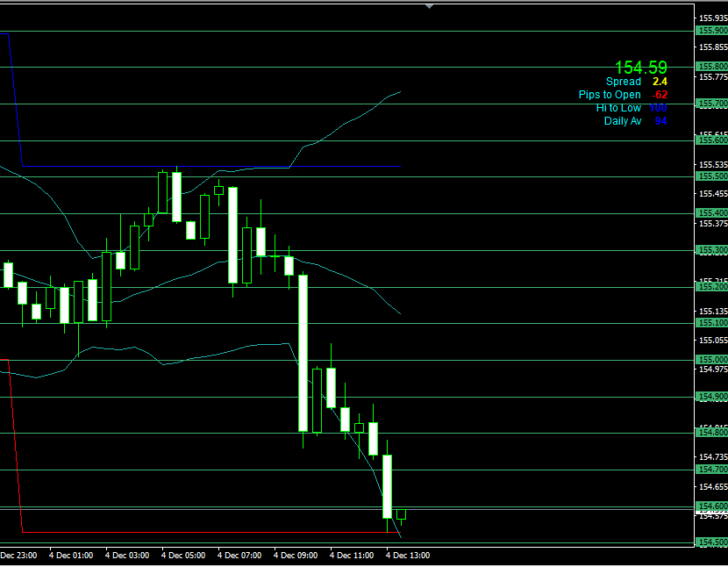The width and height of the screenshot is (728, 567).
Task: Select the 4 Dec 13:00 time label
Action: (408, 556)
